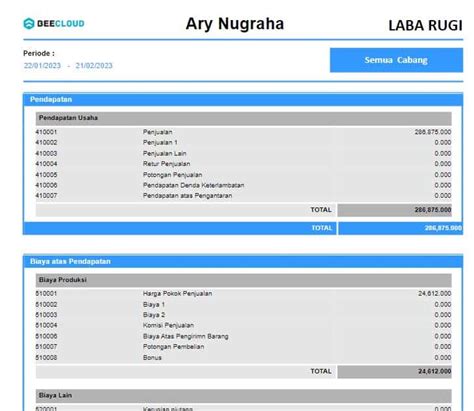Select account code 510004

tap(46, 325)
